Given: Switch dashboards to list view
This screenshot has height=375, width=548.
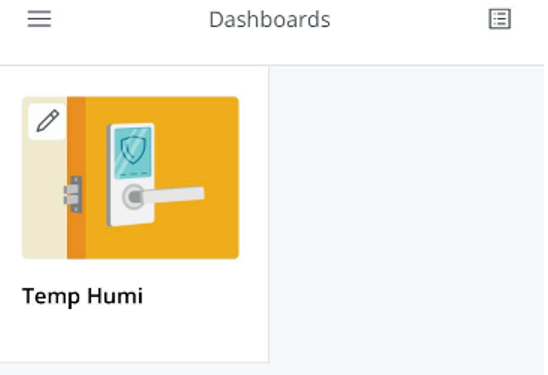Looking at the screenshot, I should (x=499, y=19).
